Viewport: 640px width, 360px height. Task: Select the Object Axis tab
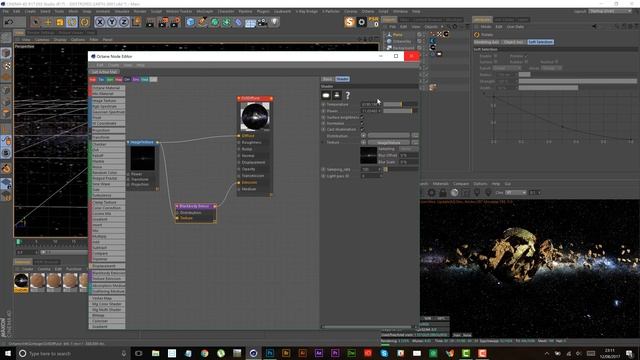click(513, 42)
